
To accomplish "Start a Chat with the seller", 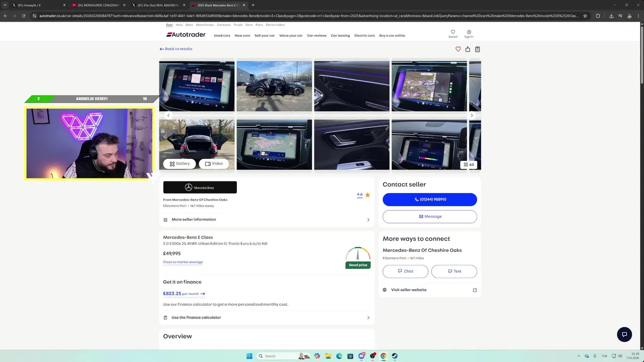I will click(x=406, y=271).
